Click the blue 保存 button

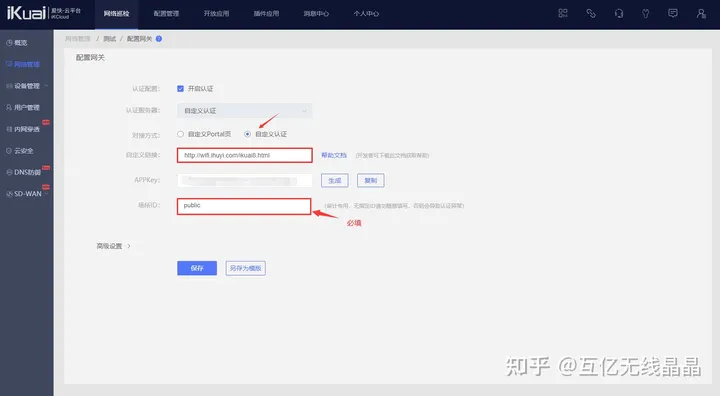coord(197,268)
